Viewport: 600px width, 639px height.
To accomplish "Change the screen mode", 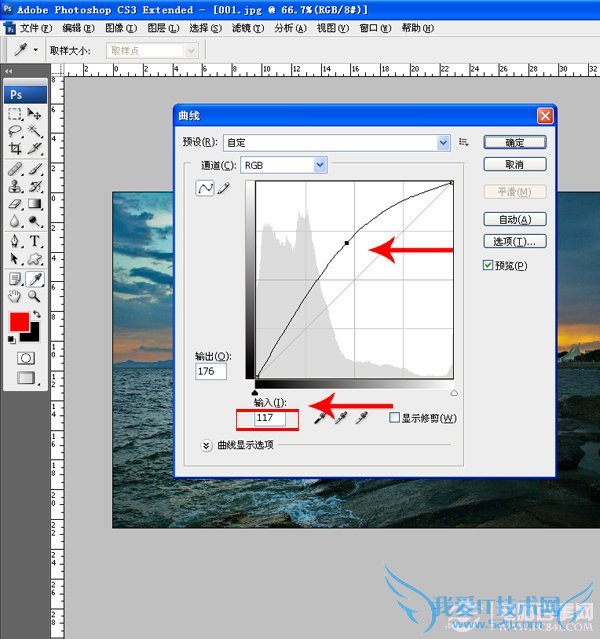I will 27,378.
